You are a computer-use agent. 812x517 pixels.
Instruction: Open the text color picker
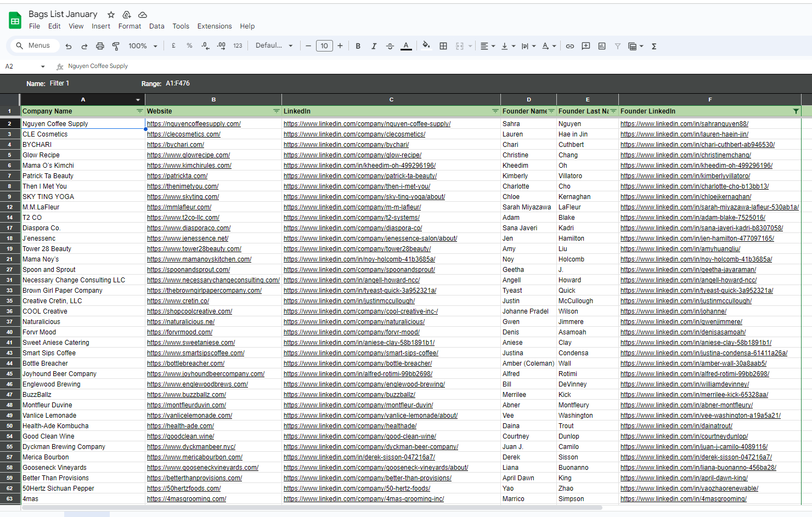coord(406,46)
